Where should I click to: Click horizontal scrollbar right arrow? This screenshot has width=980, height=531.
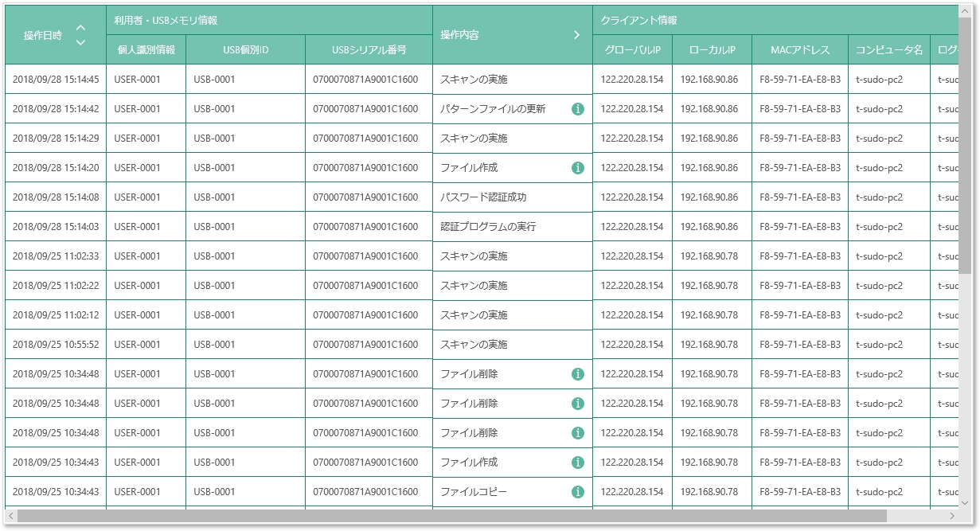[x=952, y=516]
